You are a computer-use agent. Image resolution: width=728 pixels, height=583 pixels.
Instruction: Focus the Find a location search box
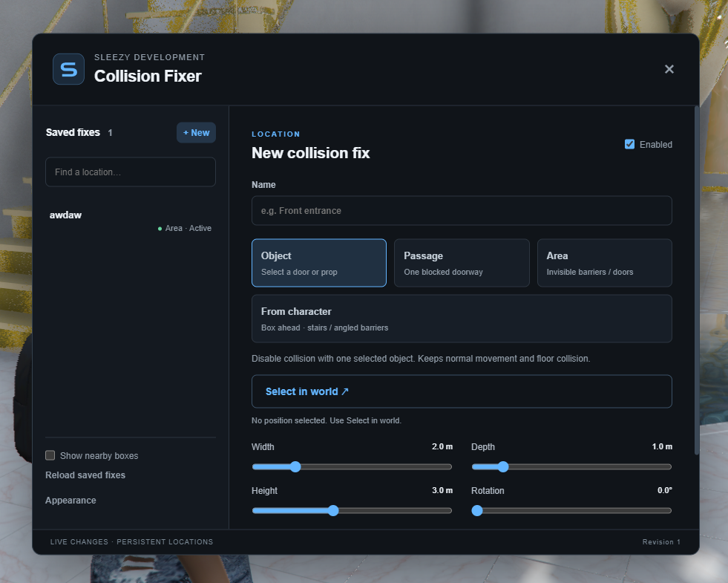(131, 172)
